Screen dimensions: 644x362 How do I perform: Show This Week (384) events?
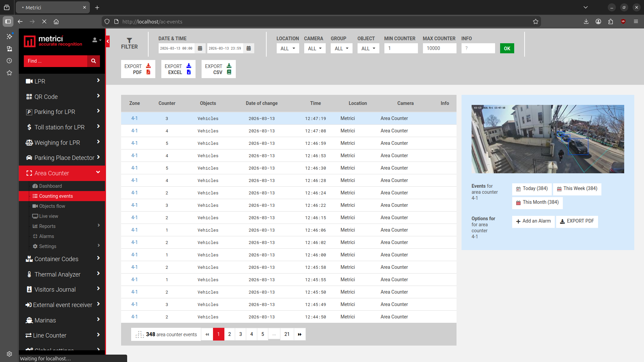[x=577, y=189]
